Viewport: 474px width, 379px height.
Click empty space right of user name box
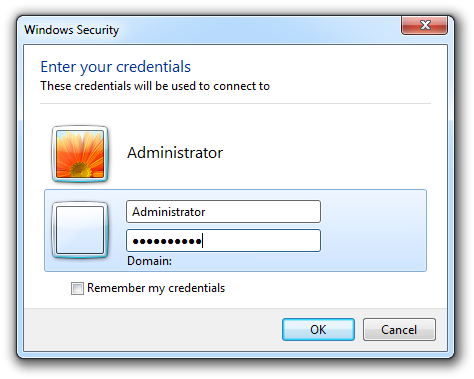point(373,211)
